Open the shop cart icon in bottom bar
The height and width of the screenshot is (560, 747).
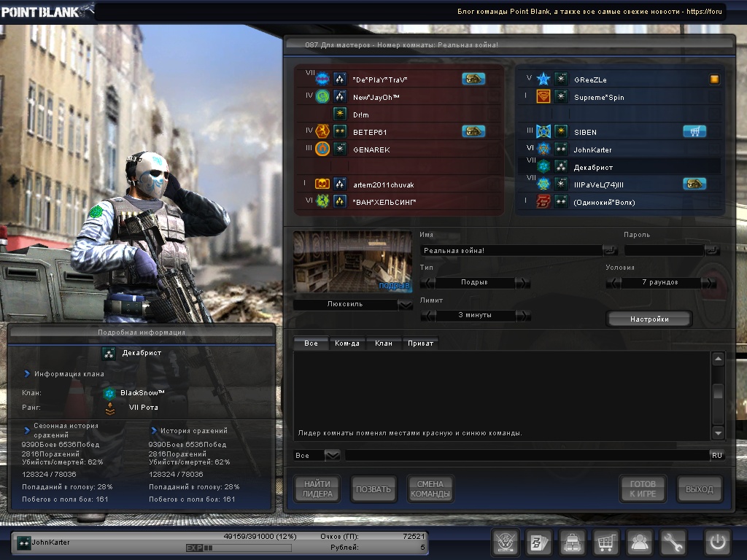605,542
